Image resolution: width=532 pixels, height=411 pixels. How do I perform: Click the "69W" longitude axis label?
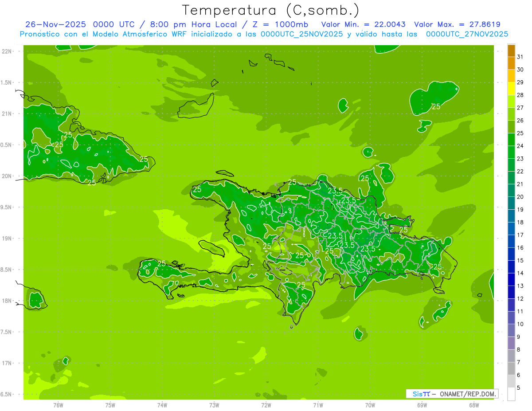click(x=422, y=405)
